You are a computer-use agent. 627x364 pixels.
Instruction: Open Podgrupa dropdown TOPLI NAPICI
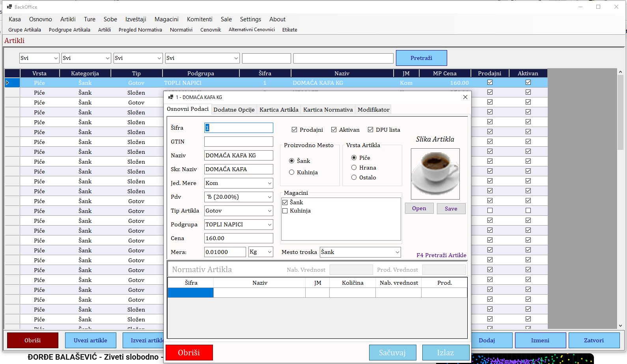pyautogui.click(x=239, y=224)
